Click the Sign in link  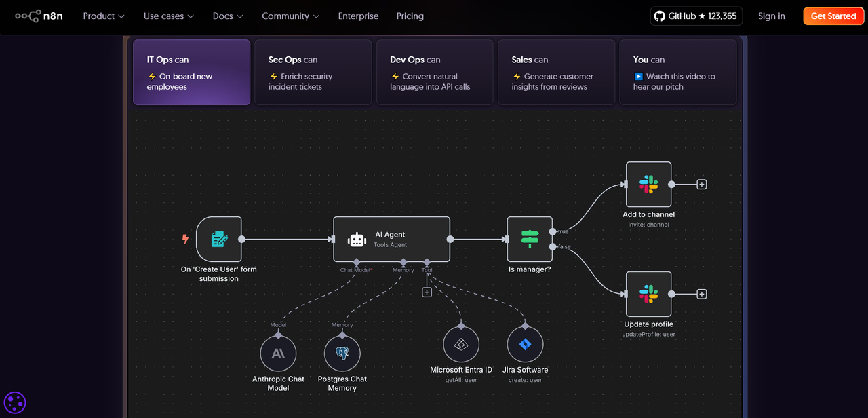pyautogui.click(x=772, y=16)
